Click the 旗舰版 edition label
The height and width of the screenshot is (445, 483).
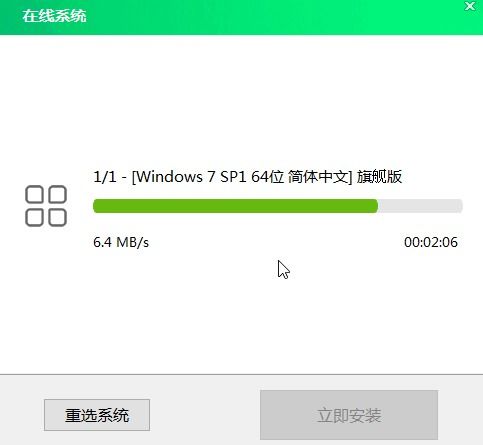tap(379, 177)
